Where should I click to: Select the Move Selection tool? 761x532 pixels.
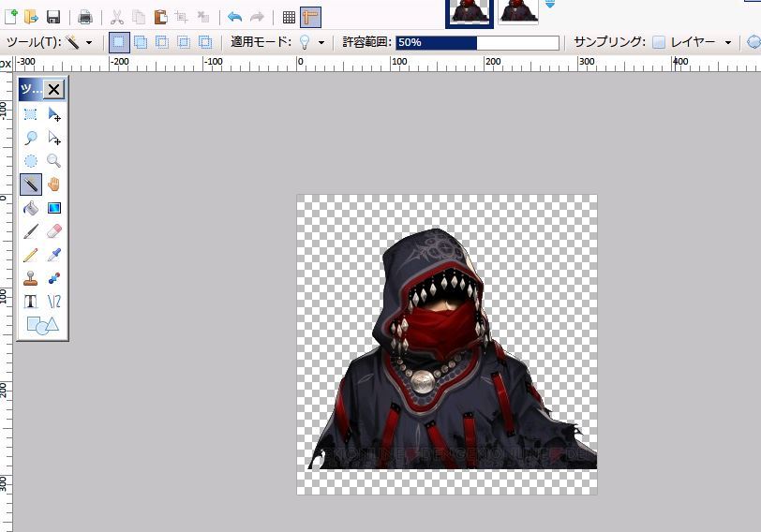tap(53, 138)
